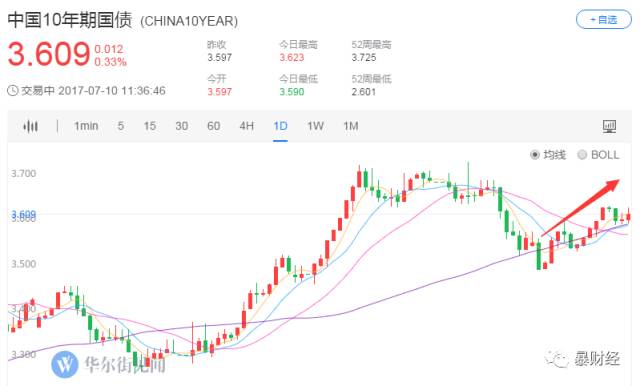Add to watchlist with +自选 button
The height and width of the screenshot is (386, 640).
604,20
